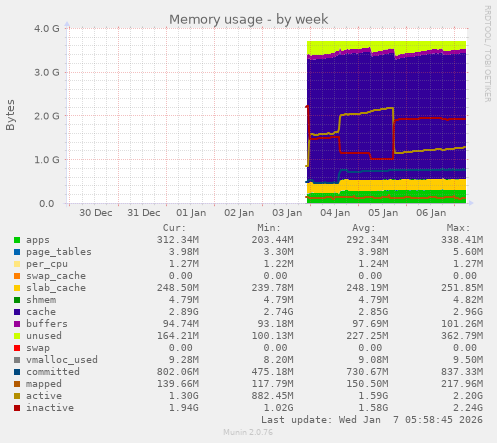Click the shmem dark green legend swatch
Viewport: 497px width, 443px height.
[17, 300]
